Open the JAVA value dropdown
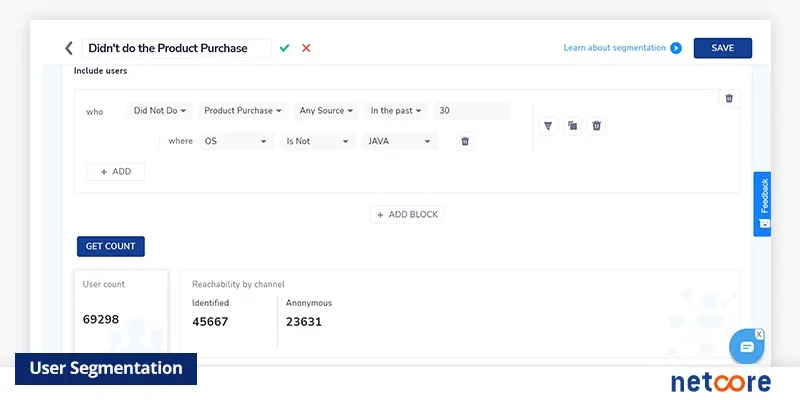The height and width of the screenshot is (400, 800). [399, 141]
